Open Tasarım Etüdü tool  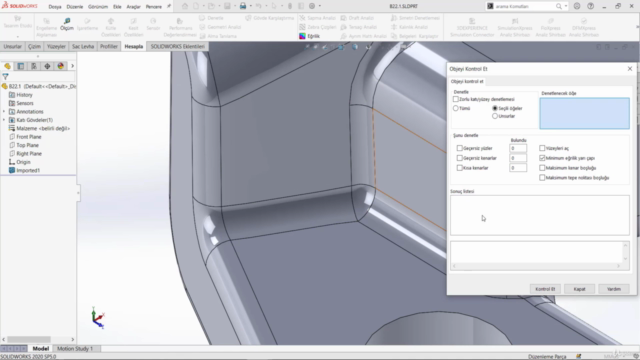(x=18, y=22)
